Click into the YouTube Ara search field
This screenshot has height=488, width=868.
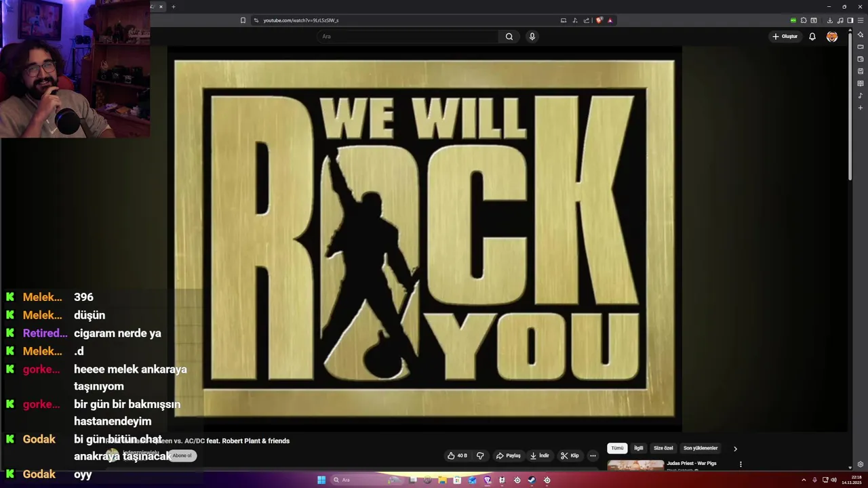point(407,37)
